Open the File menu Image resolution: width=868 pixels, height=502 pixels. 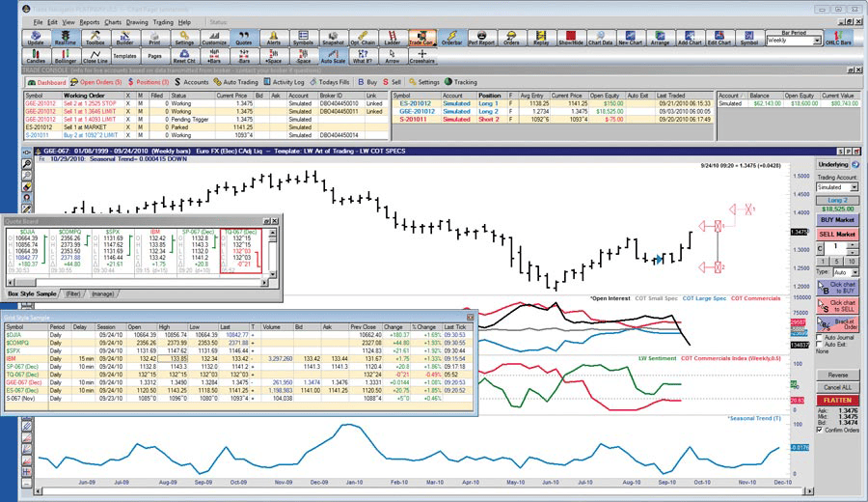click(38, 22)
